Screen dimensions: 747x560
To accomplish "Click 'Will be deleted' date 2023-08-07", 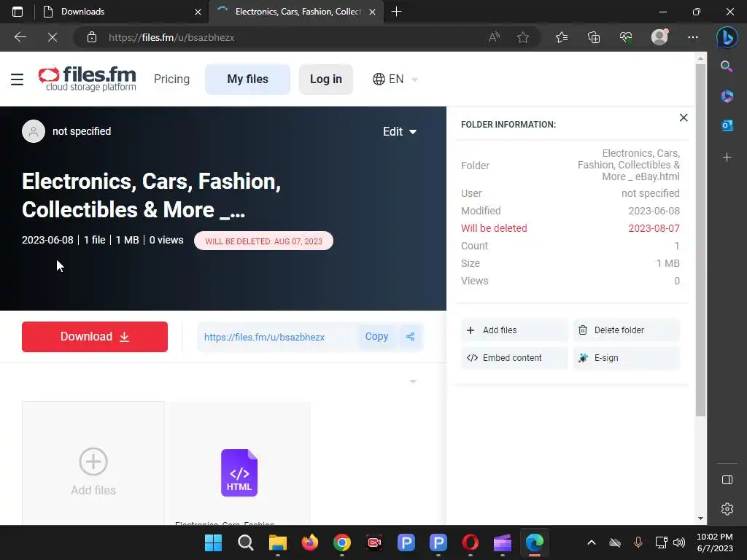I will 654,228.
